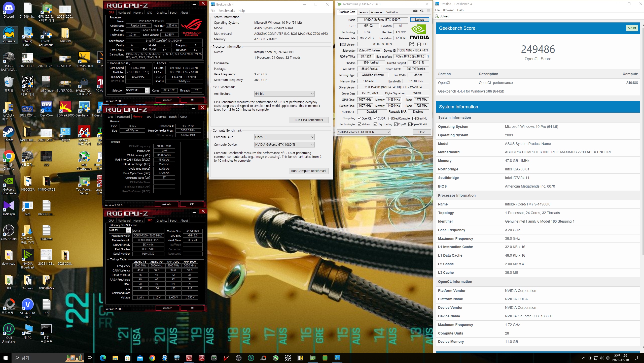Click the Upload icon in Geekbench results
644x363 pixels.
[437, 16]
